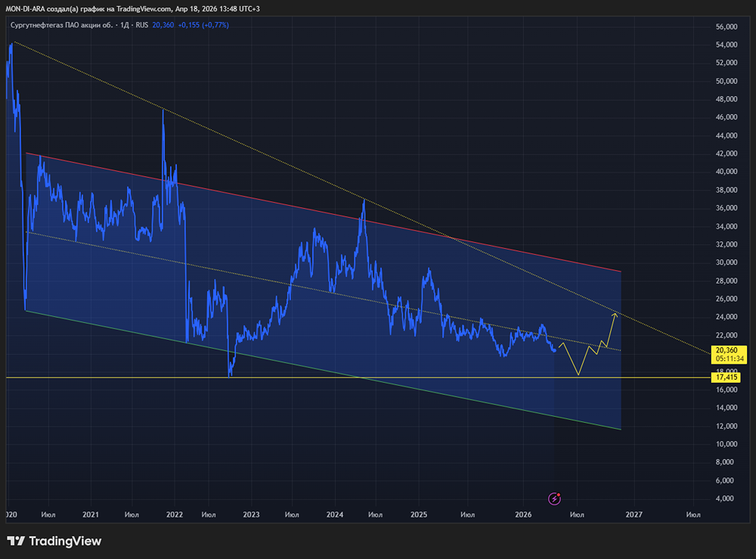Click the 50,000 price axis label
Image resolution: width=756 pixels, height=559 pixels.
click(x=727, y=81)
